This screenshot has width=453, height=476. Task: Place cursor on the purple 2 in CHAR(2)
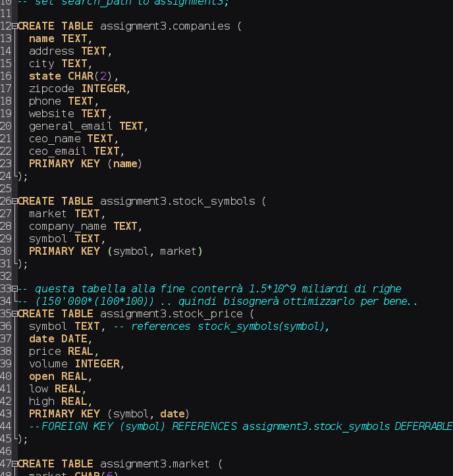click(x=103, y=76)
